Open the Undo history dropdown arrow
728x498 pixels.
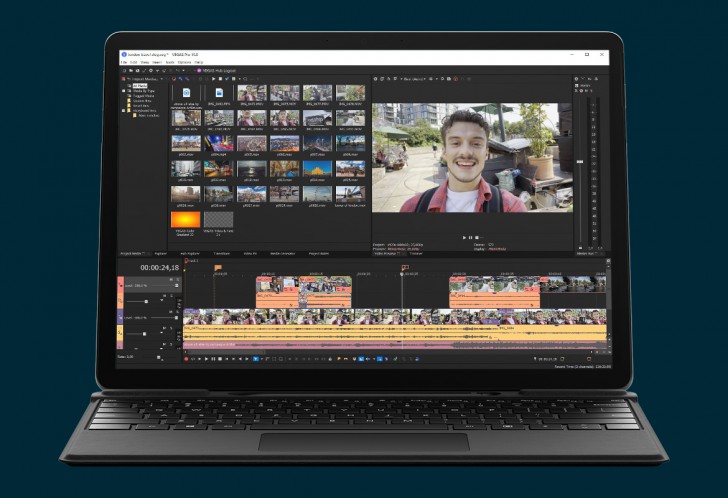[x=183, y=71]
